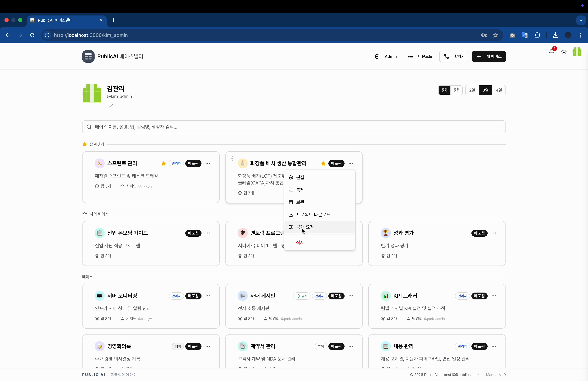Switch to list view layout
The image size is (588, 381).
pyautogui.click(x=456, y=90)
